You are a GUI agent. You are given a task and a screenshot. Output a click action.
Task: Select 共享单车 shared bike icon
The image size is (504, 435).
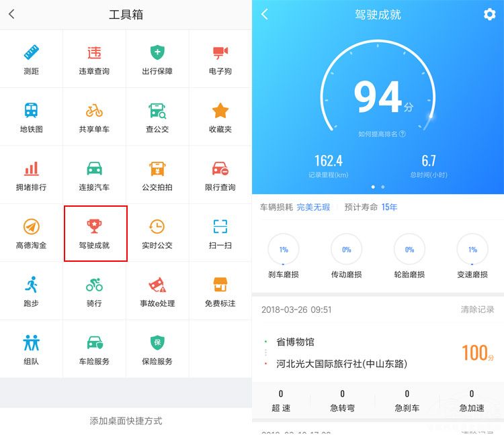pyautogui.click(x=94, y=111)
